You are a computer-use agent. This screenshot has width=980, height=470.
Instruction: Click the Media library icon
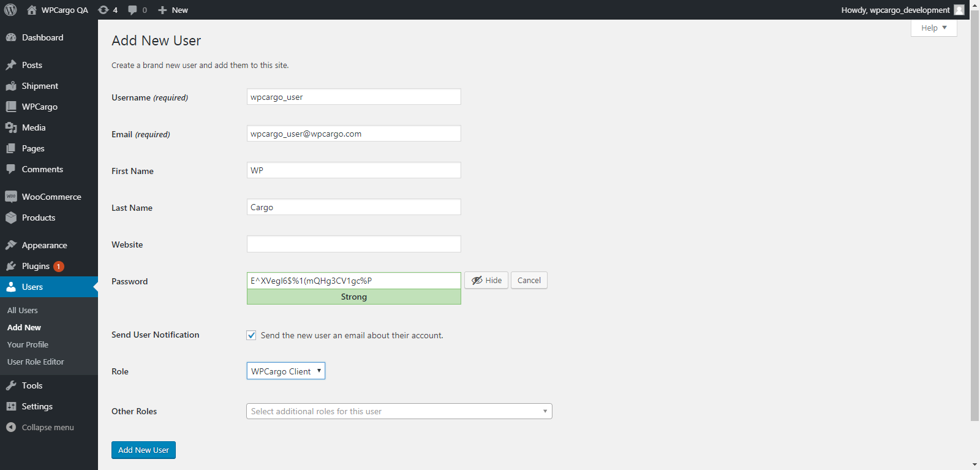[11, 127]
